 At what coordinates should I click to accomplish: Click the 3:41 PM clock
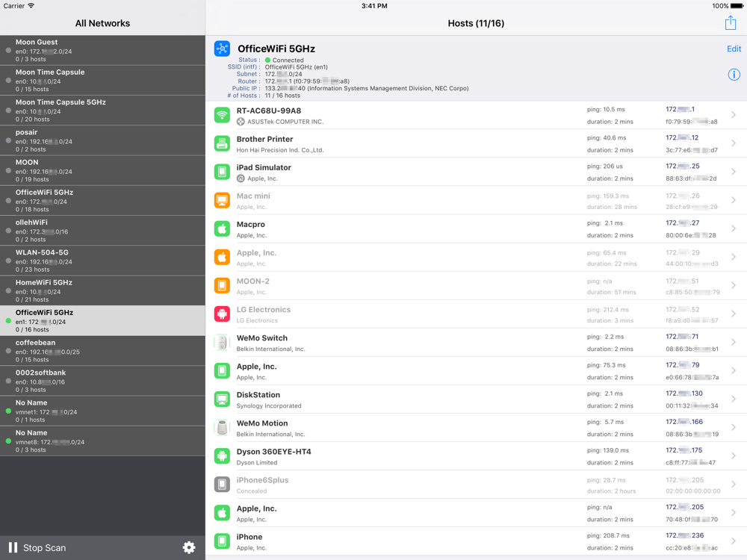coord(374,6)
